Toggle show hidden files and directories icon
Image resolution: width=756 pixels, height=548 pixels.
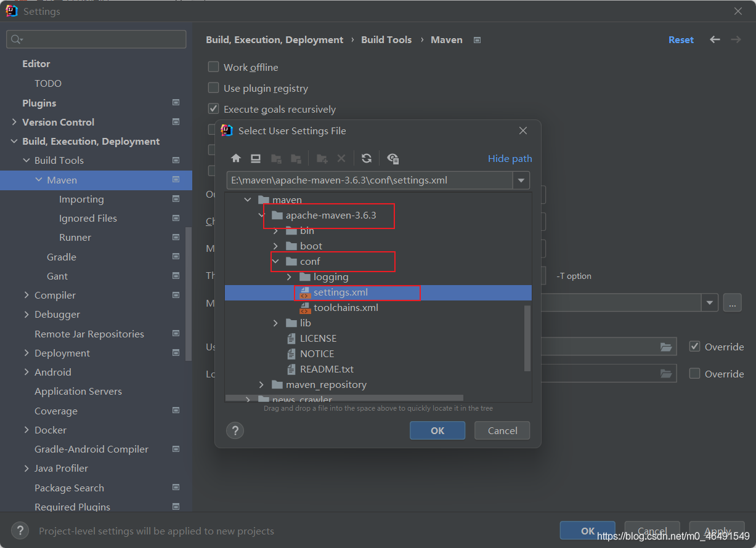pyautogui.click(x=393, y=158)
